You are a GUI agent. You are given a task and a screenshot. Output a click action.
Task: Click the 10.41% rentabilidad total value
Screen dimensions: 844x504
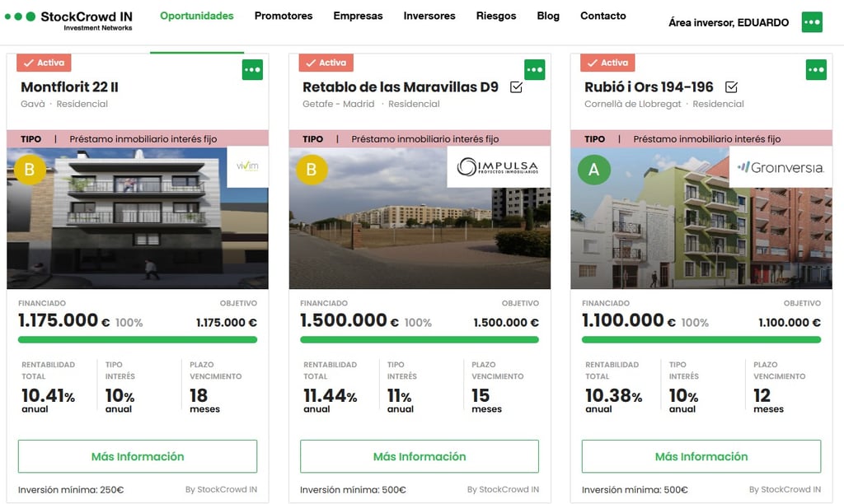48,396
